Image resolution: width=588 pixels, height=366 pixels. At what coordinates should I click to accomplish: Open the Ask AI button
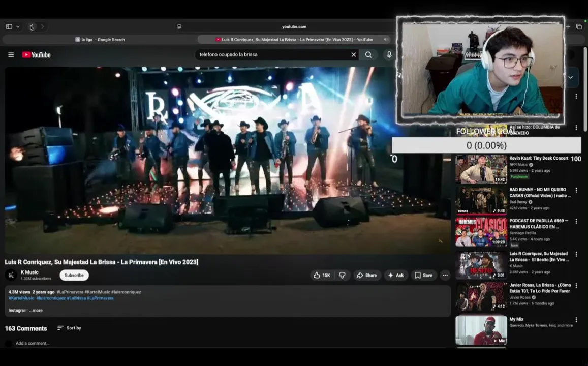click(x=396, y=275)
